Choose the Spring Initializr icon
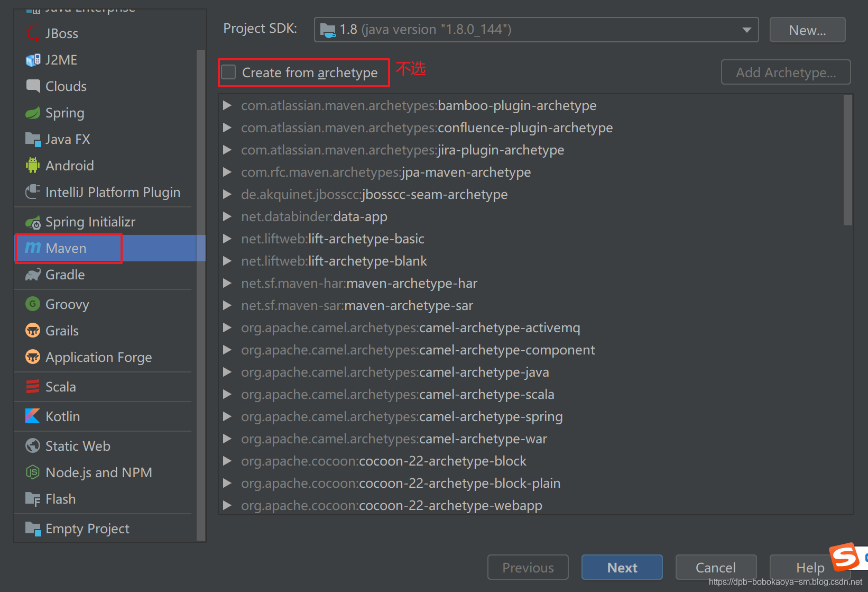The image size is (868, 592). click(33, 222)
